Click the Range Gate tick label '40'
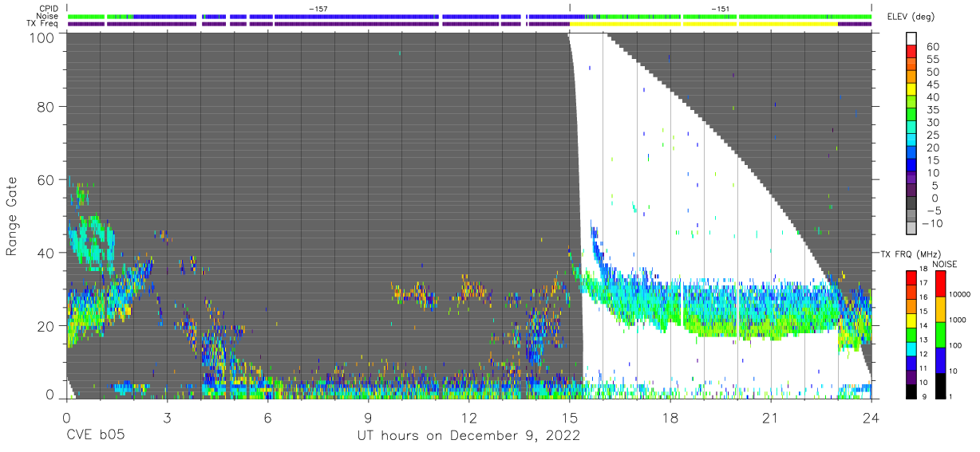 click(47, 253)
